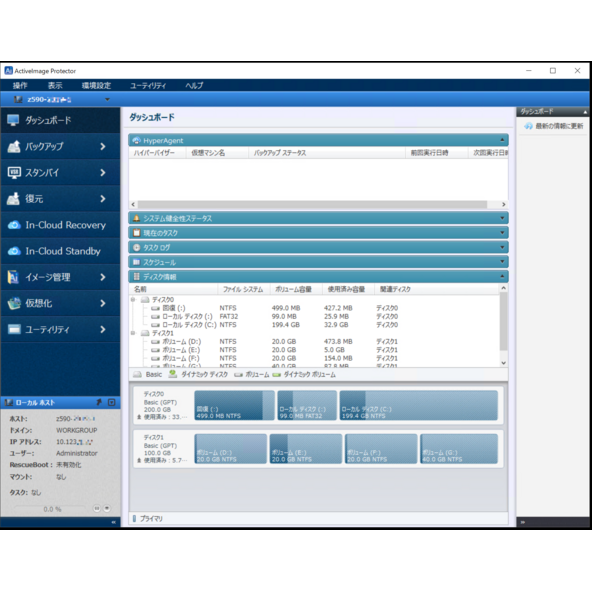Expand the スケジュール panel arrow
592x592 pixels.
502,262
